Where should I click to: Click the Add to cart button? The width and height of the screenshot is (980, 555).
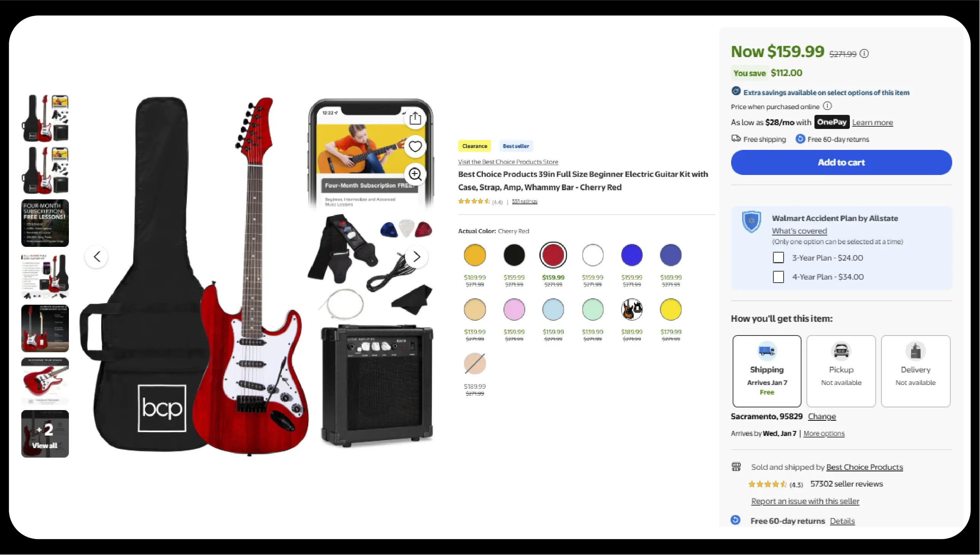[x=841, y=162]
